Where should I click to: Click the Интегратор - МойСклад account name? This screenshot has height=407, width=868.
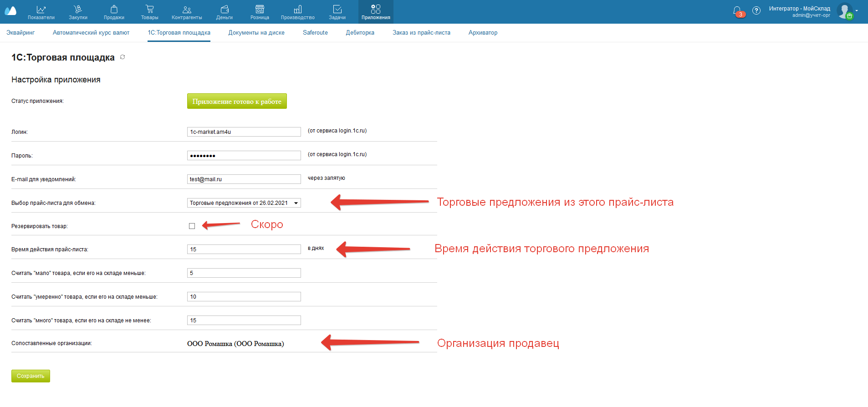click(799, 8)
